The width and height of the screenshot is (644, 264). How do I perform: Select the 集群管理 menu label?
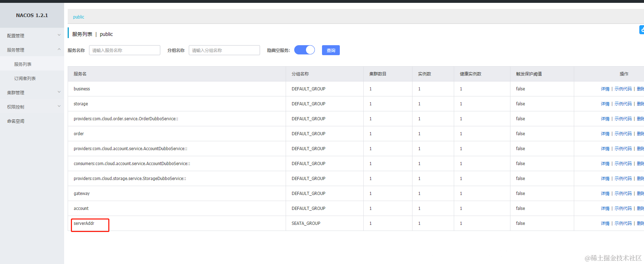click(16, 93)
